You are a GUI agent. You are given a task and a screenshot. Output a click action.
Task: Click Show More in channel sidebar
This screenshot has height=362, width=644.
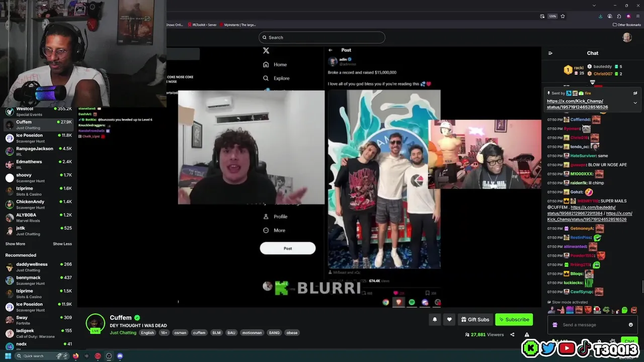coord(15,244)
